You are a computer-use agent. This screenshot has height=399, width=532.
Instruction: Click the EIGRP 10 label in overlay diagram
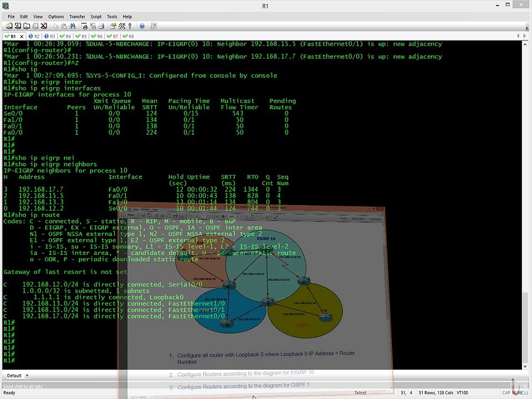265,239
